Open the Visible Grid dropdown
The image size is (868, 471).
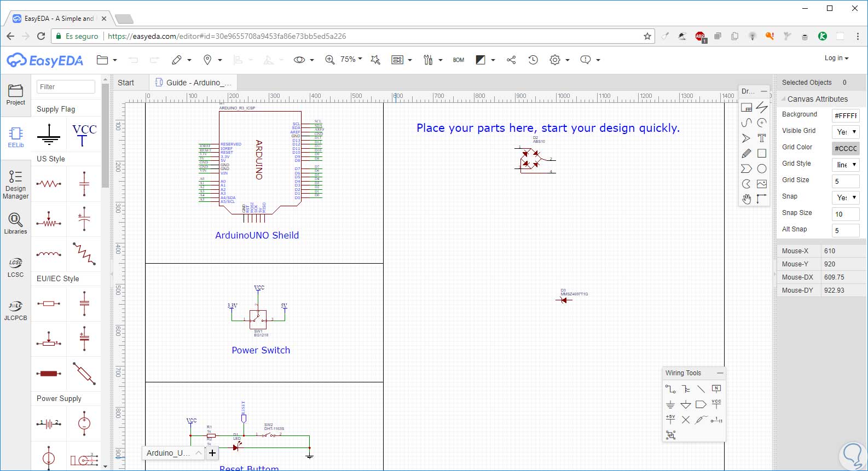click(x=846, y=132)
